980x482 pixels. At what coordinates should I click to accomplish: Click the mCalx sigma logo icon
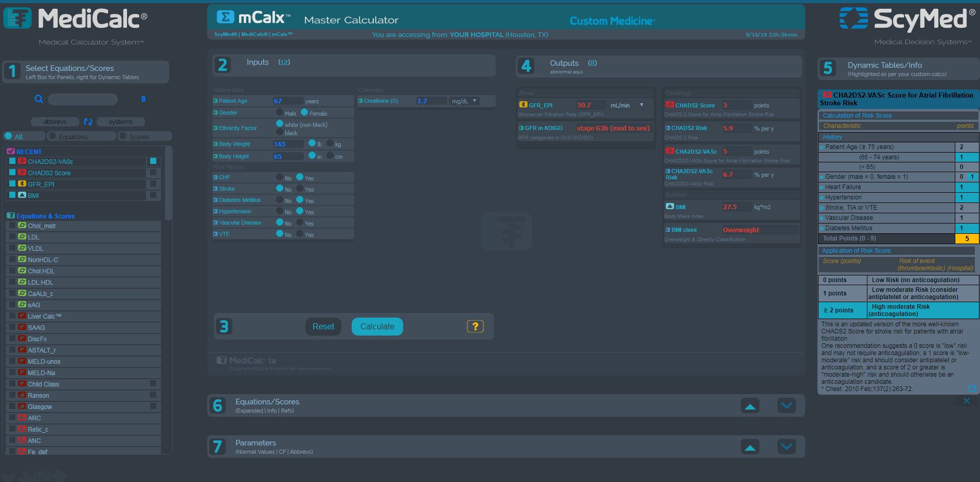click(225, 17)
